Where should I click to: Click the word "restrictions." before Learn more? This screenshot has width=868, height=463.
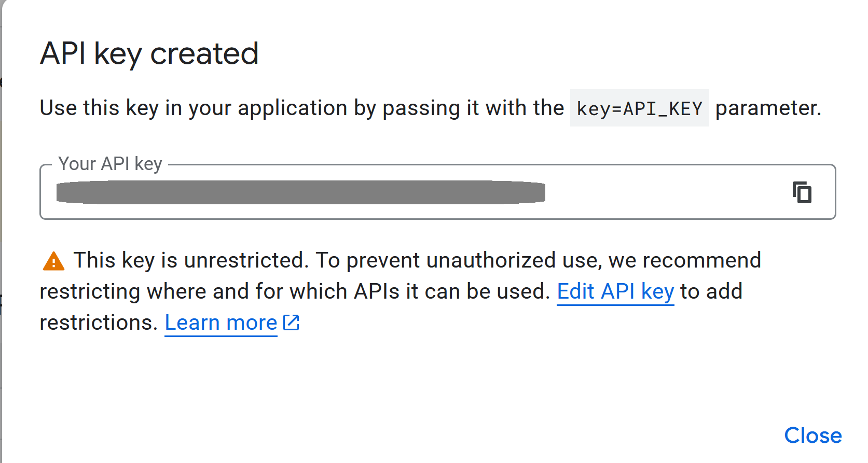pos(99,322)
